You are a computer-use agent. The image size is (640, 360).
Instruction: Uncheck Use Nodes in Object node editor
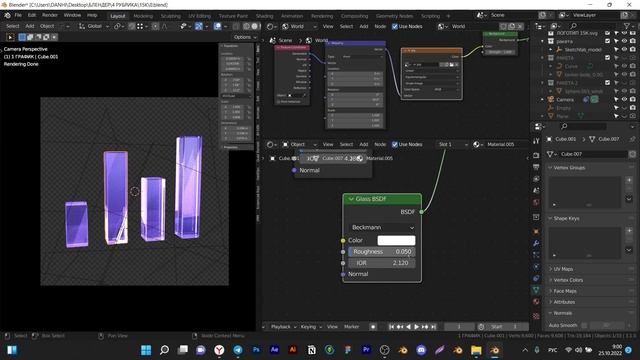[395, 144]
